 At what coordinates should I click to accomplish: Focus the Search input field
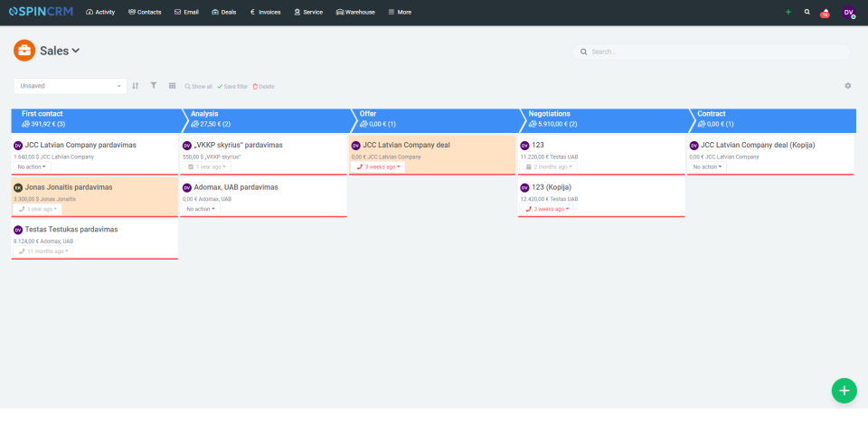point(712,52)
